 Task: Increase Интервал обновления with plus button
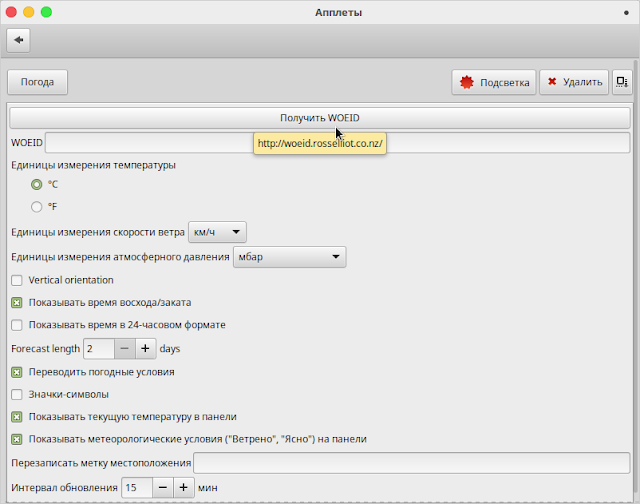(184, 488)
